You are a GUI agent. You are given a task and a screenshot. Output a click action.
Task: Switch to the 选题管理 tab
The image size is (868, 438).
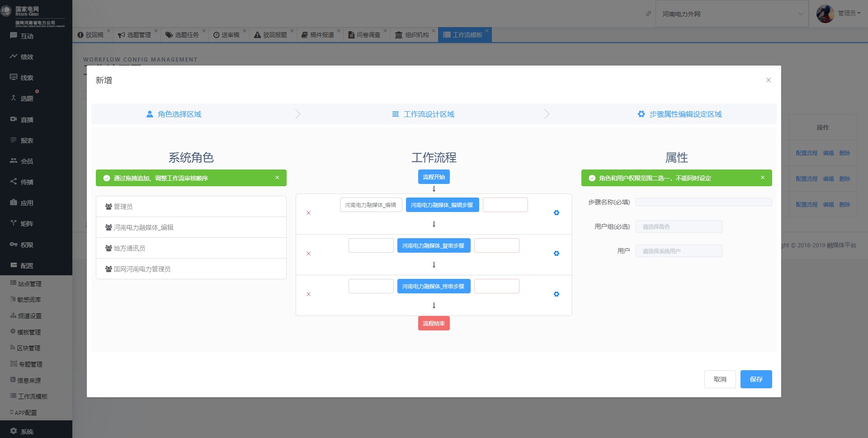tap(136, 35)
